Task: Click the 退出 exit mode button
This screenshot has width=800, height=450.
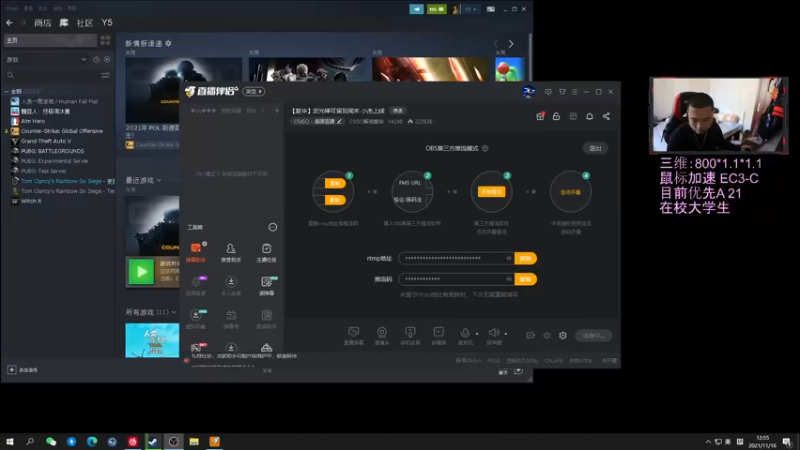Action: 595,148
